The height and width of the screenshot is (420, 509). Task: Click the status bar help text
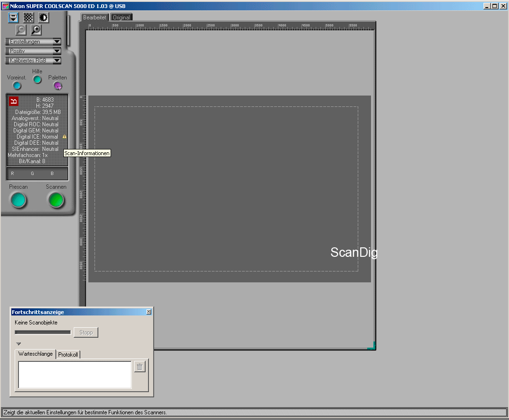coord(85,412)
